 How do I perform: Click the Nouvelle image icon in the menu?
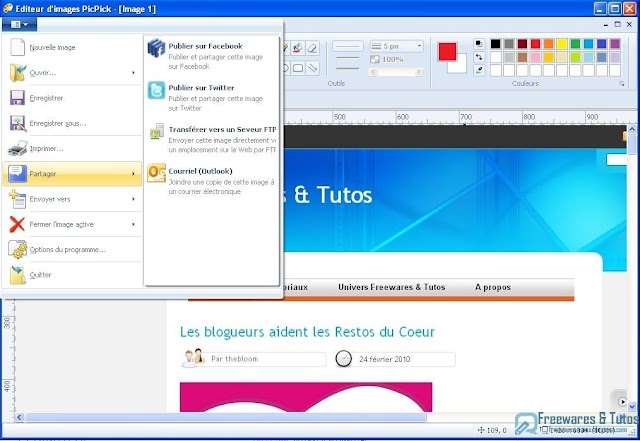click(x=17, y=47)
